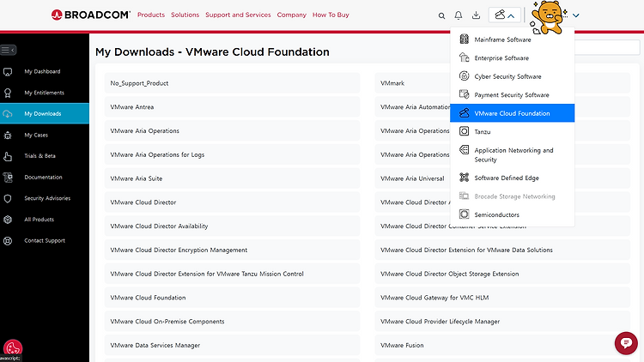Select Semiconductors division
This screenshot has width=644, height=362.
(x=512, y=214)
